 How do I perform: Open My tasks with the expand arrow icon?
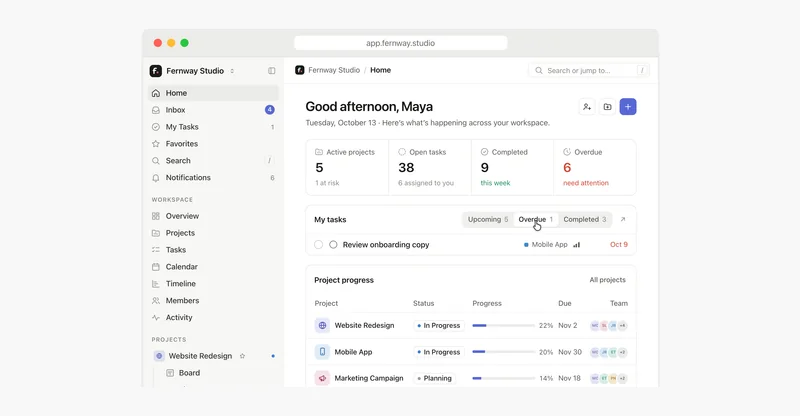click(622, 219)
